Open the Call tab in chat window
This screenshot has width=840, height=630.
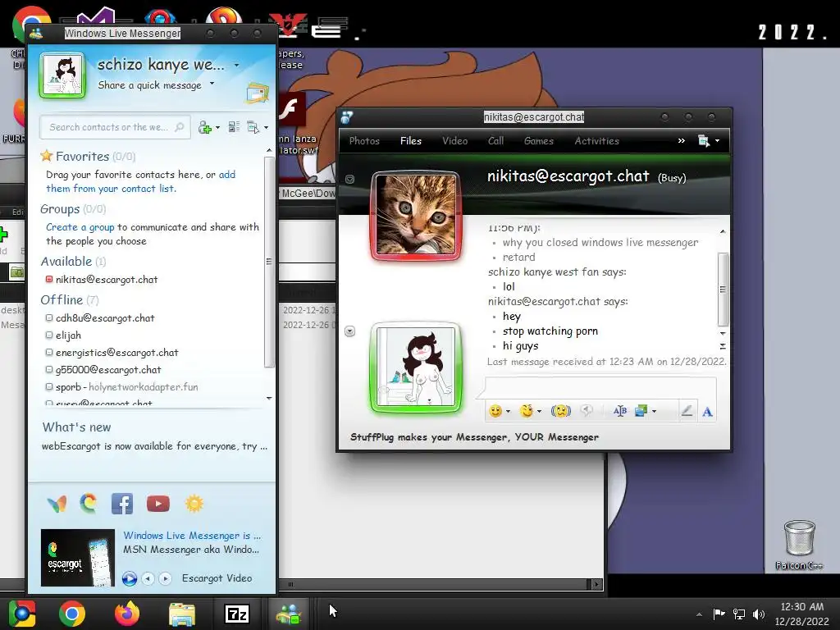[x=495, y=141]
